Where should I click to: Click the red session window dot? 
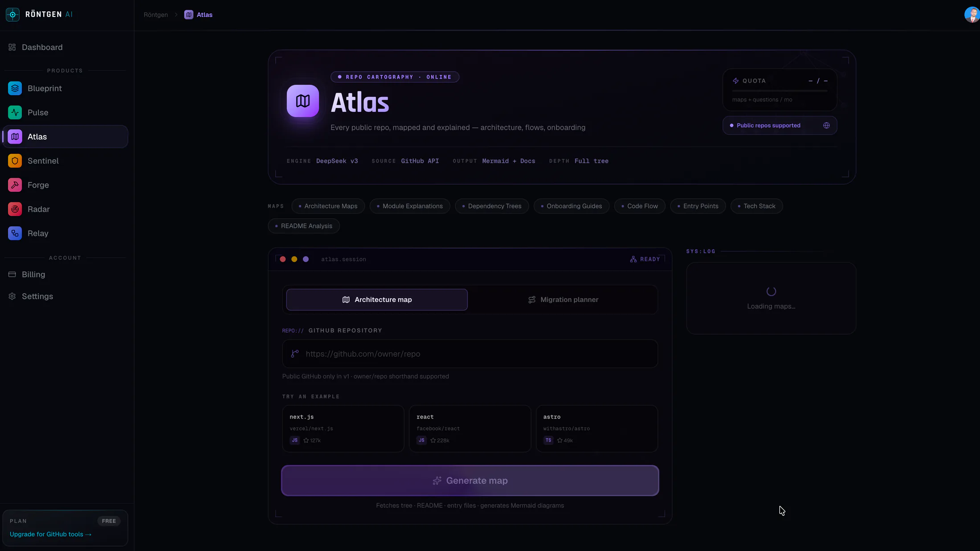(283, 259)
